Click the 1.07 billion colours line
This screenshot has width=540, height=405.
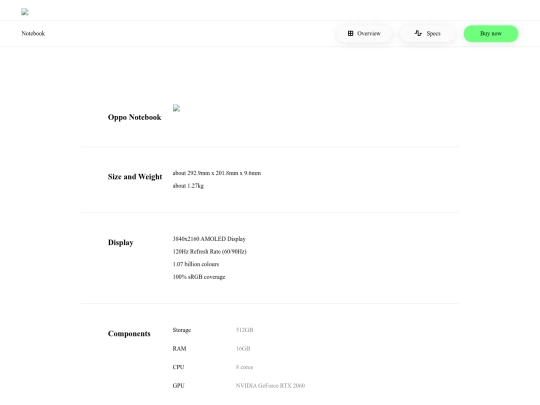coord(196,264)
